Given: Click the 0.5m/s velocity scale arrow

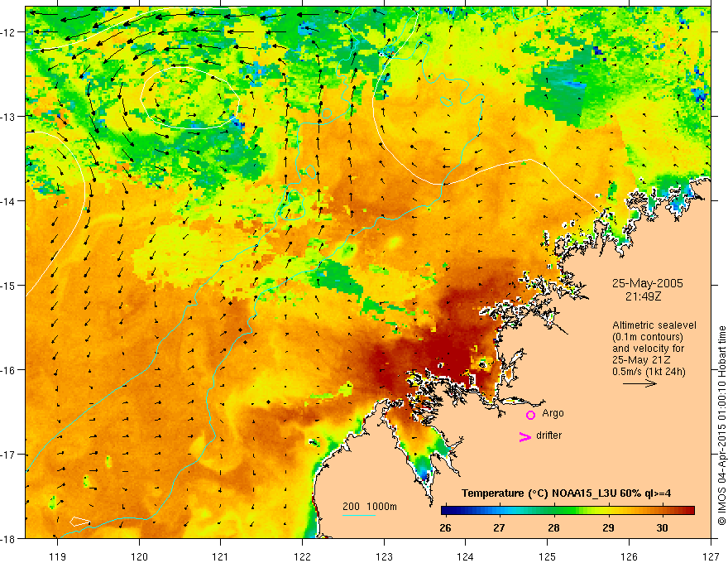Looking at the screenshot, I should (x=639, y=383).
